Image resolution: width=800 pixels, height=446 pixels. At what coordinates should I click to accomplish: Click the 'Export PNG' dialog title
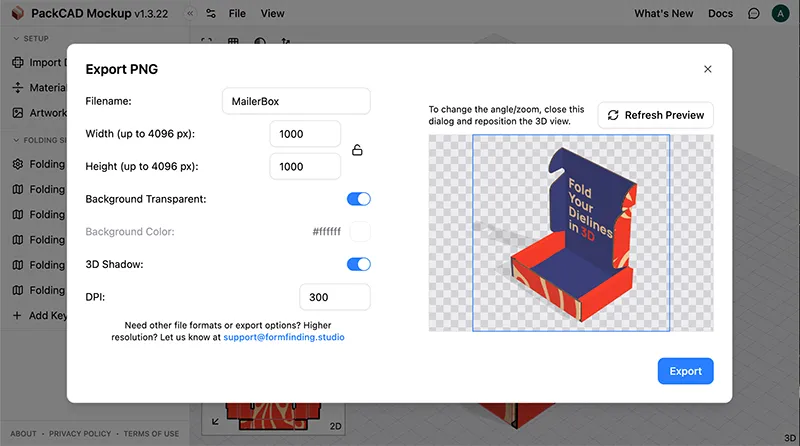121,69
